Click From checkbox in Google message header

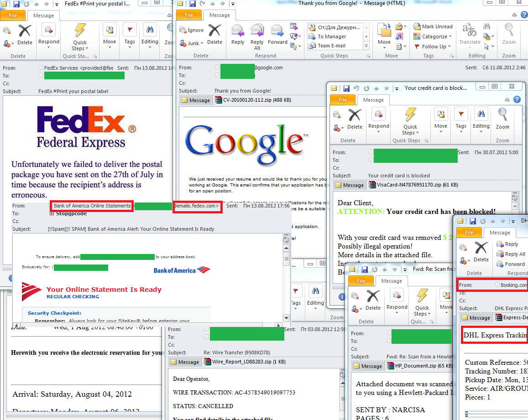(217, 67)
